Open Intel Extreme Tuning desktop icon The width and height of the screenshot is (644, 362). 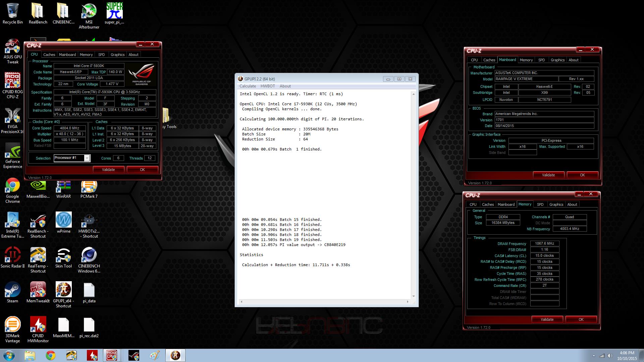pyautogui.click(x=13, y=225)
